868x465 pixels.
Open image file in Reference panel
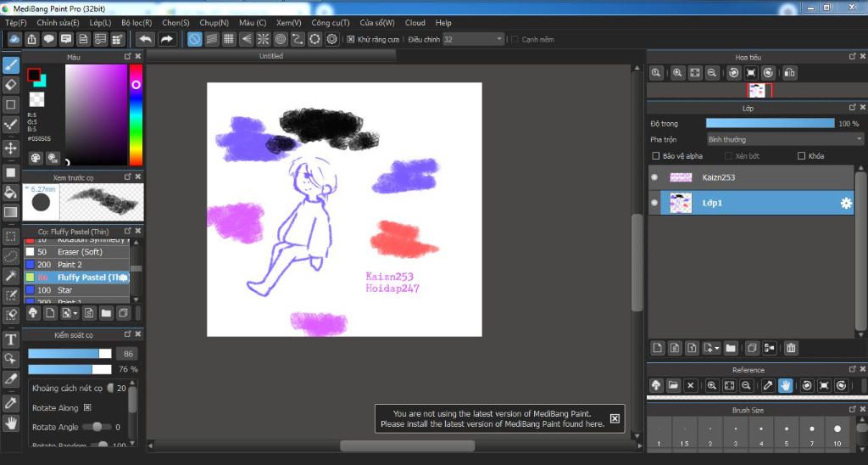(x=673, y=385)
